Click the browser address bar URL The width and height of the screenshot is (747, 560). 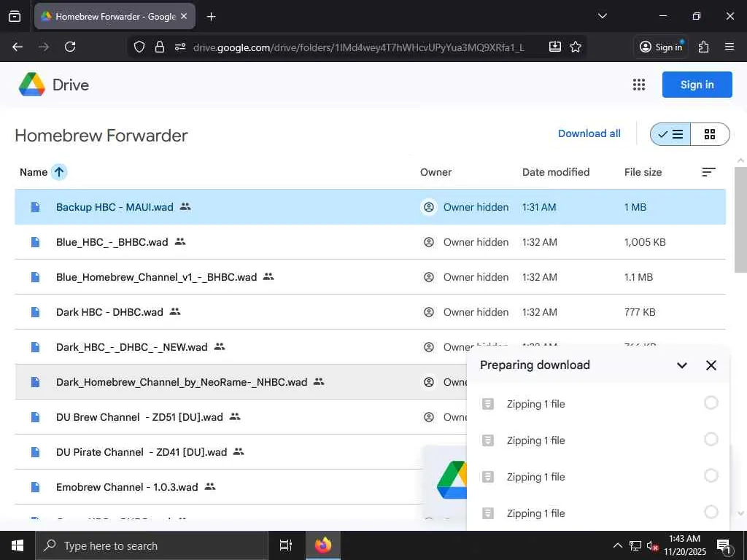click(x=358, y=47)
